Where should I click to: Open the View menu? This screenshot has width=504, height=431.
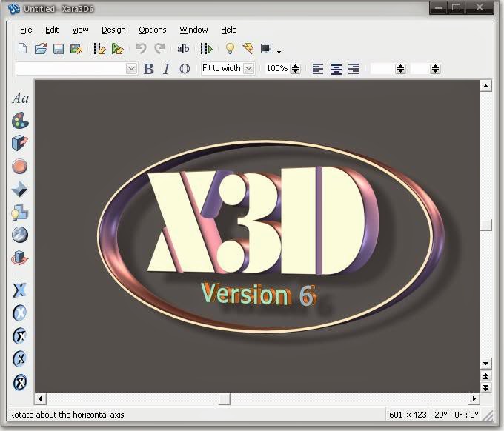(x=80, y=30)
